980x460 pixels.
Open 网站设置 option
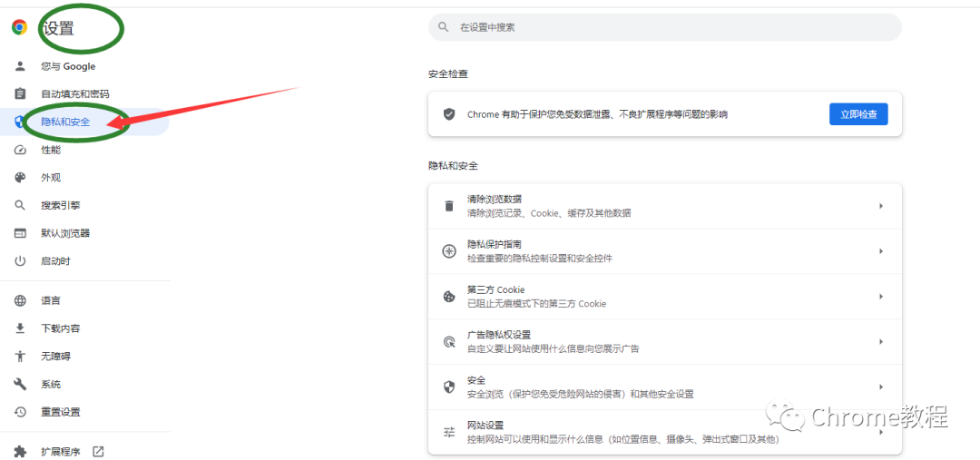(x=665, y=432)
